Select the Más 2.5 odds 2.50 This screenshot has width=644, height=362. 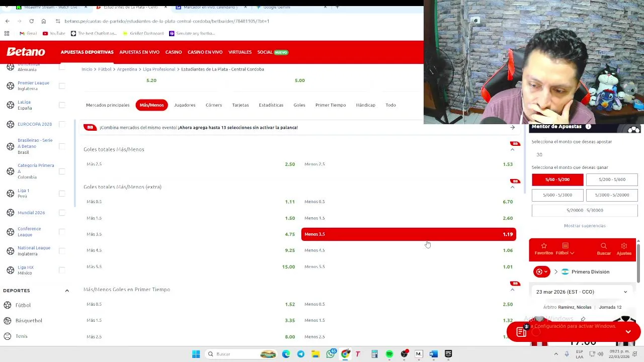click(191, 164)
